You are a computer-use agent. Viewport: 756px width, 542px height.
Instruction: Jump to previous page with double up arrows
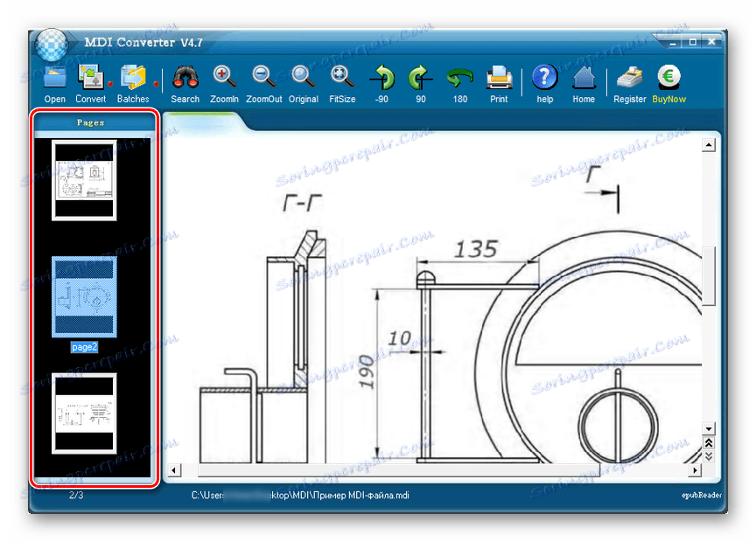pyautogui.click(x=708, y=442)
